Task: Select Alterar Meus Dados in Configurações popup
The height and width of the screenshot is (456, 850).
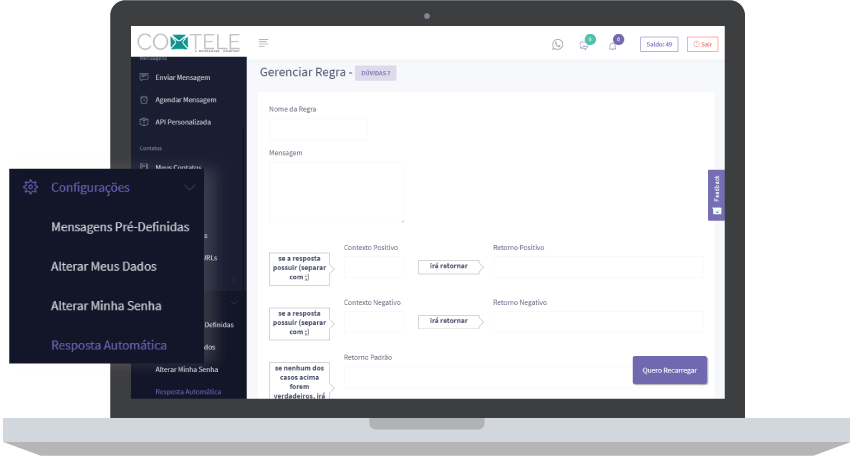Action: pyautogui.click(x=104, y=266)
